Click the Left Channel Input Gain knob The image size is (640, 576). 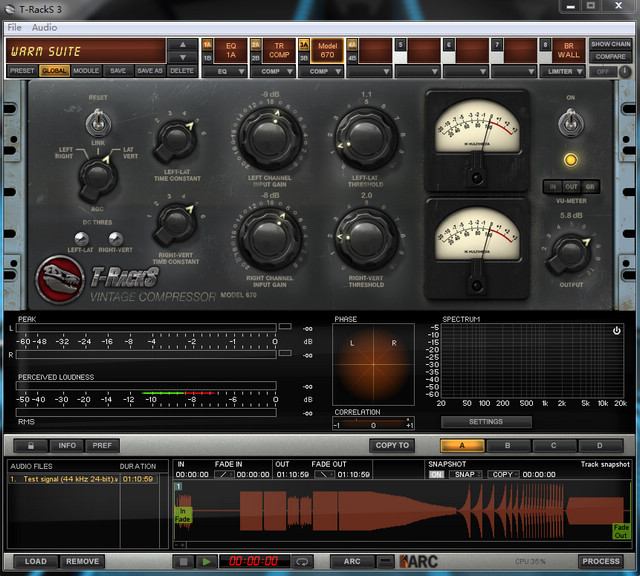[x=269, y=139]
